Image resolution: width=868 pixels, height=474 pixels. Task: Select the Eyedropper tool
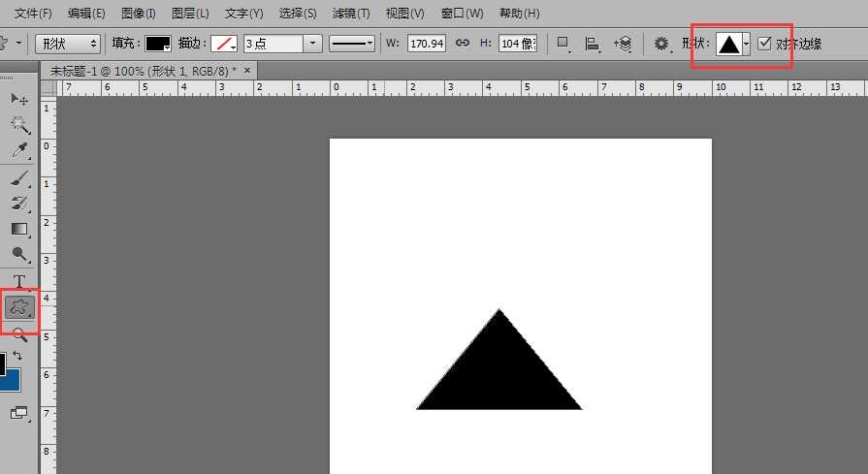(19, 150)
